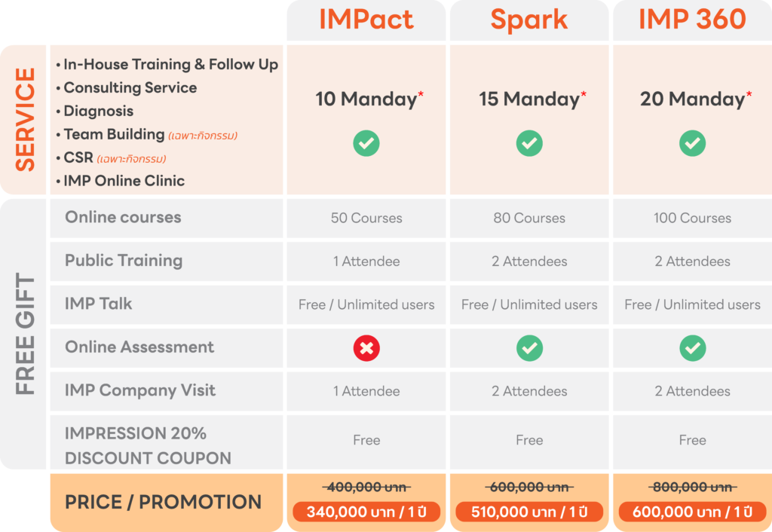Select the Spark plan column header
This screenshot has height=532, width=772.
click(x=529, y=20)
